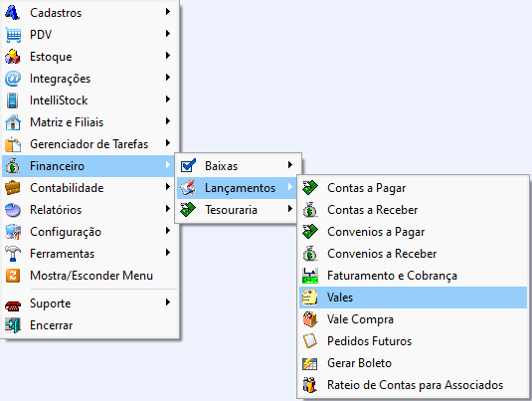Click the Gerar Boleto lightning icon
Screen dimensions: 532x401
coord(310,363)
